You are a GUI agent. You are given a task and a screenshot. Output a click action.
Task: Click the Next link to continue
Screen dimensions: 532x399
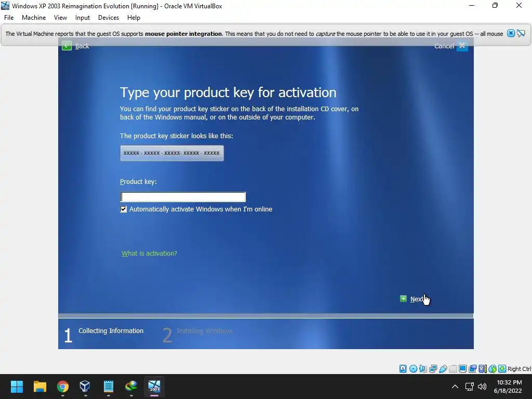tap(417, 299)
